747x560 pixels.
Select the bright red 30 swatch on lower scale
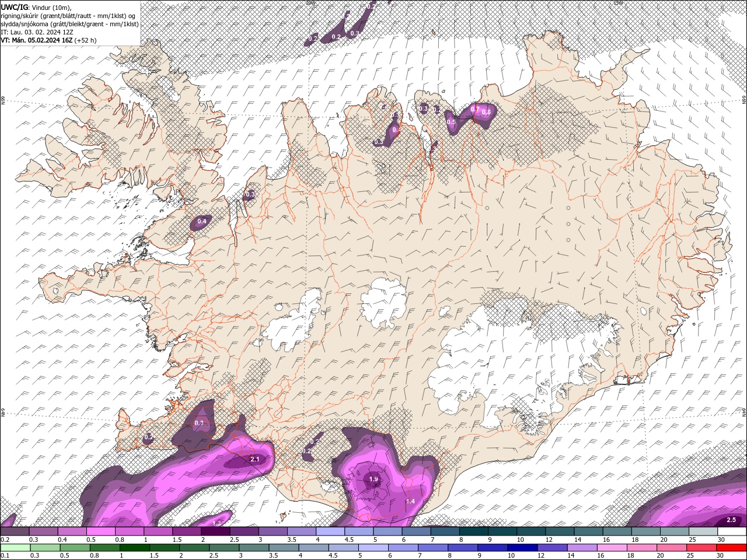click(731, 548)
